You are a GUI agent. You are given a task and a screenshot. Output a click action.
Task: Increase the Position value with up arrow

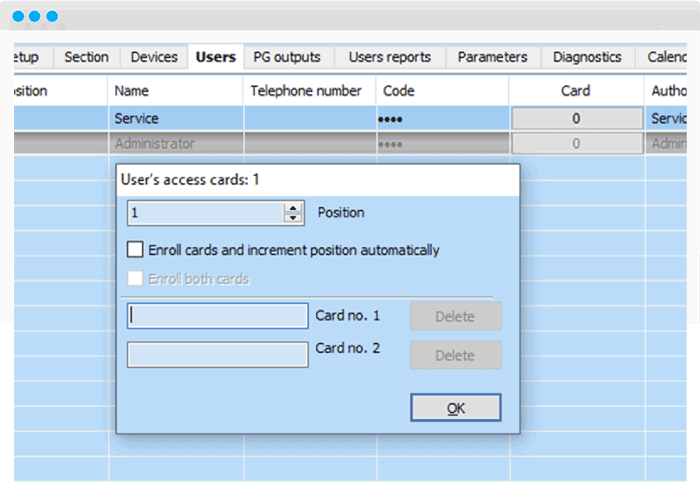point(293,208)
